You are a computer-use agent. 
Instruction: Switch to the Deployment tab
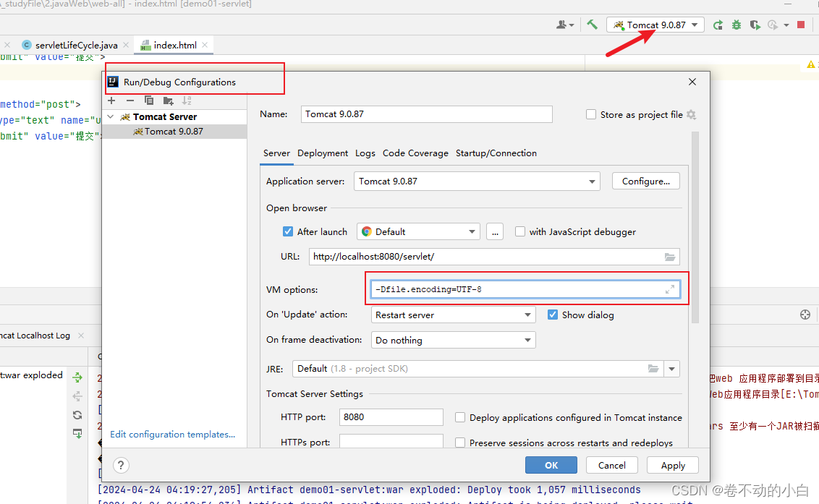[x=322, y=153]
